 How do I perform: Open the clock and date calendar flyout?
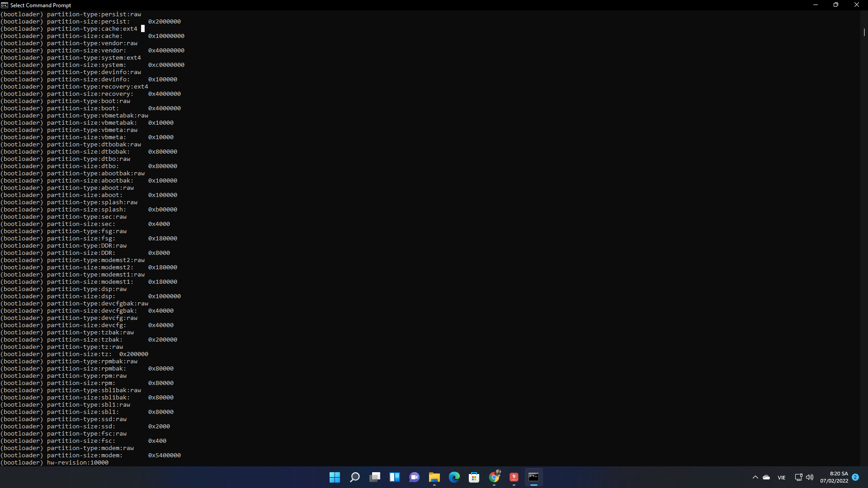tap(834, 477)
